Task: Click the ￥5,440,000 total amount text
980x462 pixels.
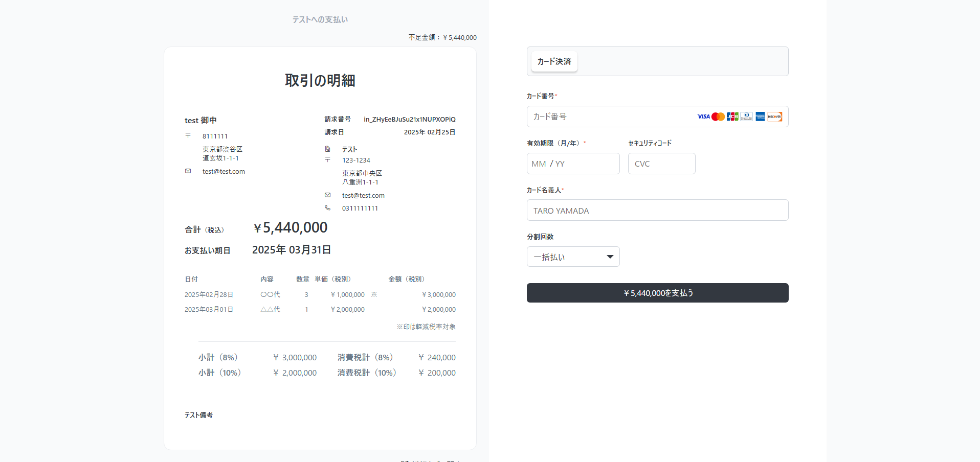Action: pyautogui.click(x=290, y=228)
